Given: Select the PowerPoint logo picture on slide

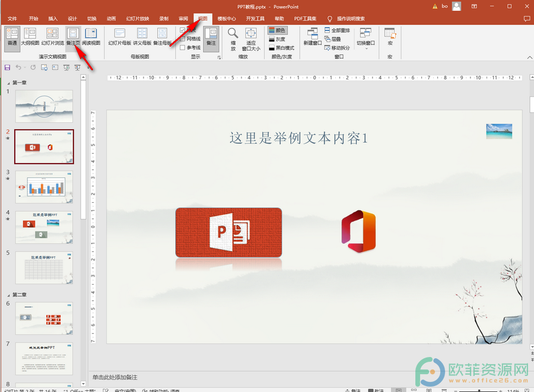Looking at the screenshot, I should click(x=228, y=232).
